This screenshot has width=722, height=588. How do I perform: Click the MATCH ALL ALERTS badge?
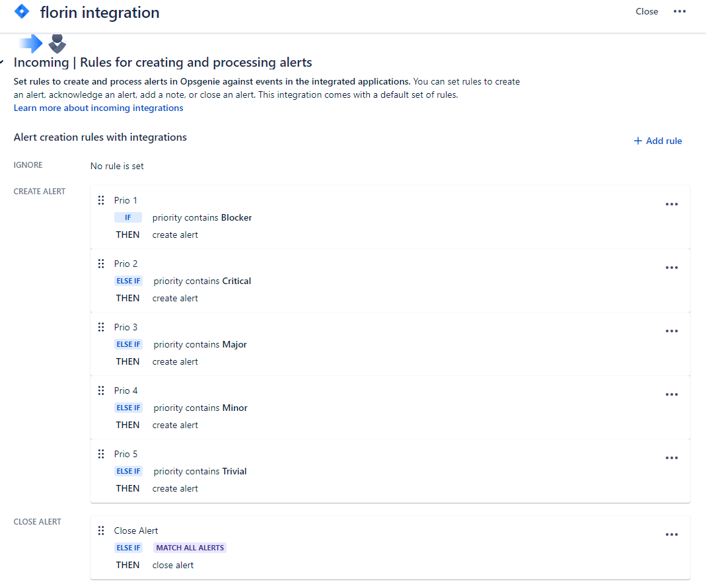click(190, 548)
